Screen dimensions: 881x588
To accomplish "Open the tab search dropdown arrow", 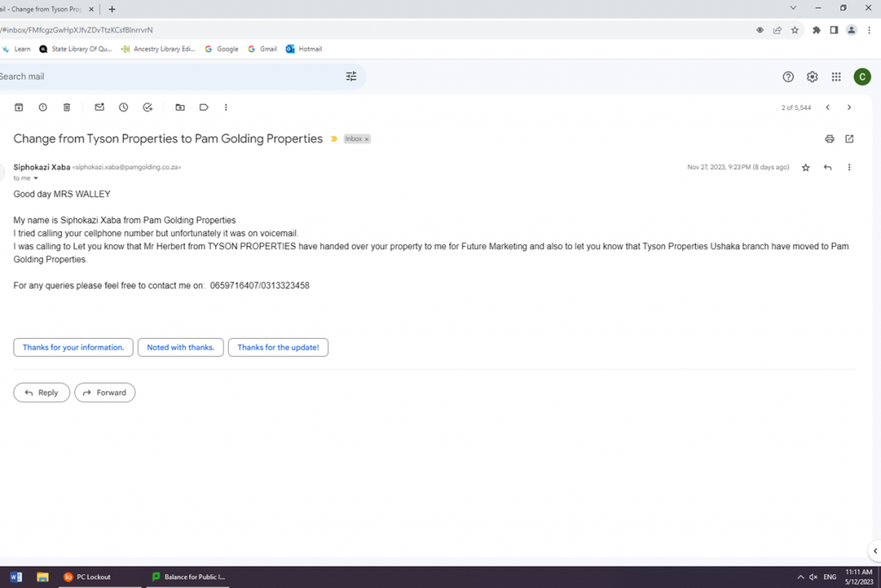I will (792, 8).
